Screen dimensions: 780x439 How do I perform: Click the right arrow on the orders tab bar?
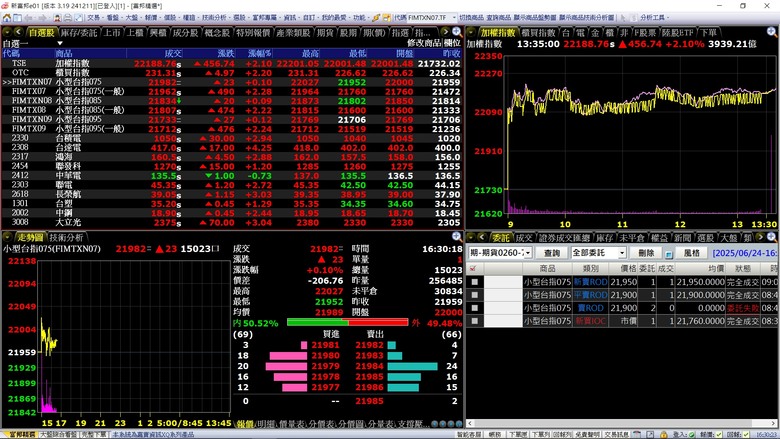pyautogui.click(x=761, y=237)
